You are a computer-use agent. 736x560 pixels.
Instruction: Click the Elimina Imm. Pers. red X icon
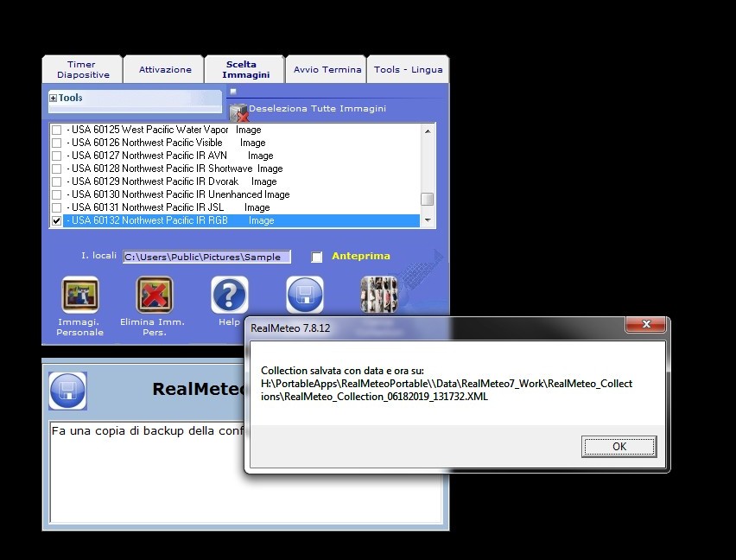coord(155,295)
